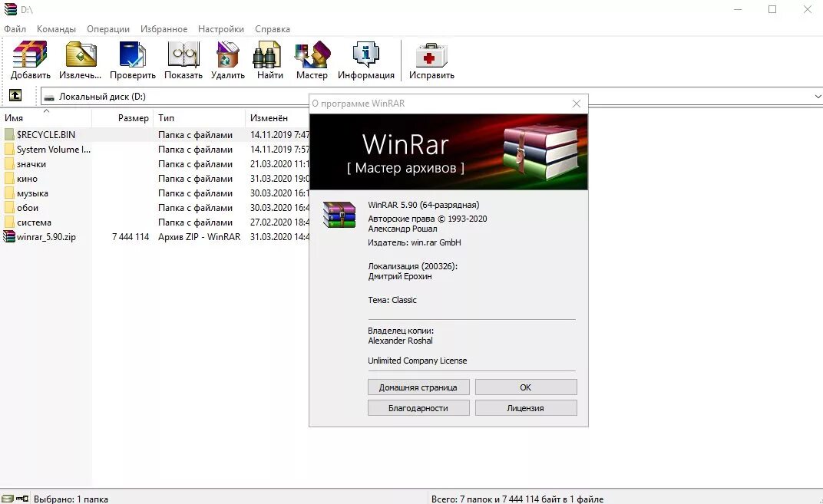Open the Избранное menu
This screenshot has width=823, height=504.
pyautogui.click(x=164, y=29)
